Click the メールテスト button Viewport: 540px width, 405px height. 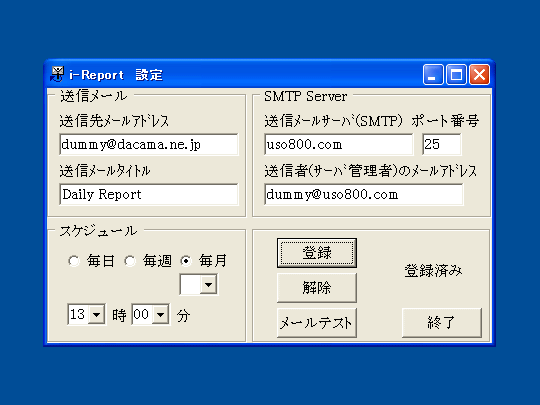click(317, 323)
